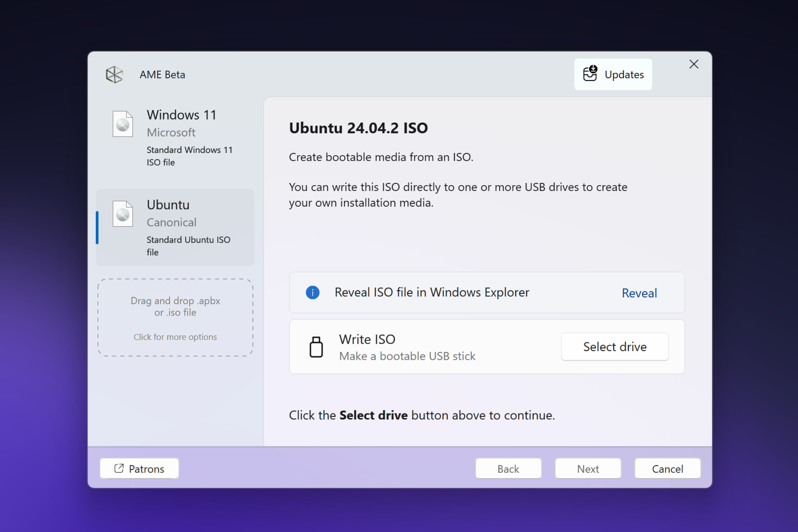This screenshot has height=532, width=798.
Task: Click 'Click for more options' text
Action: (175, 337)
